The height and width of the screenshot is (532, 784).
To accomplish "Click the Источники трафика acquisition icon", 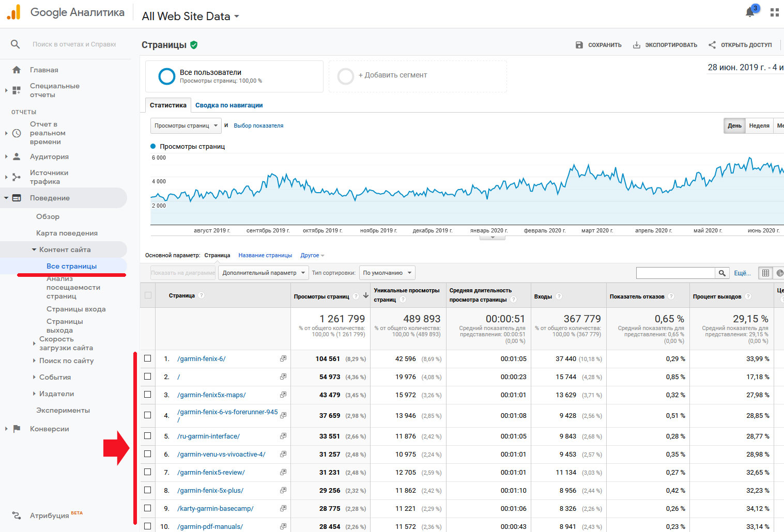I will 17,177.
